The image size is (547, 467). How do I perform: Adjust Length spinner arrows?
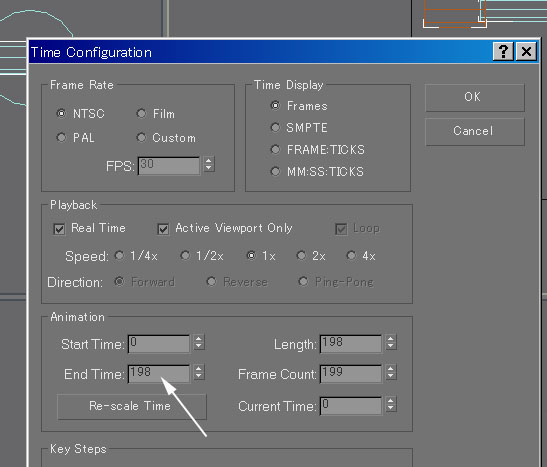[390, 342]
